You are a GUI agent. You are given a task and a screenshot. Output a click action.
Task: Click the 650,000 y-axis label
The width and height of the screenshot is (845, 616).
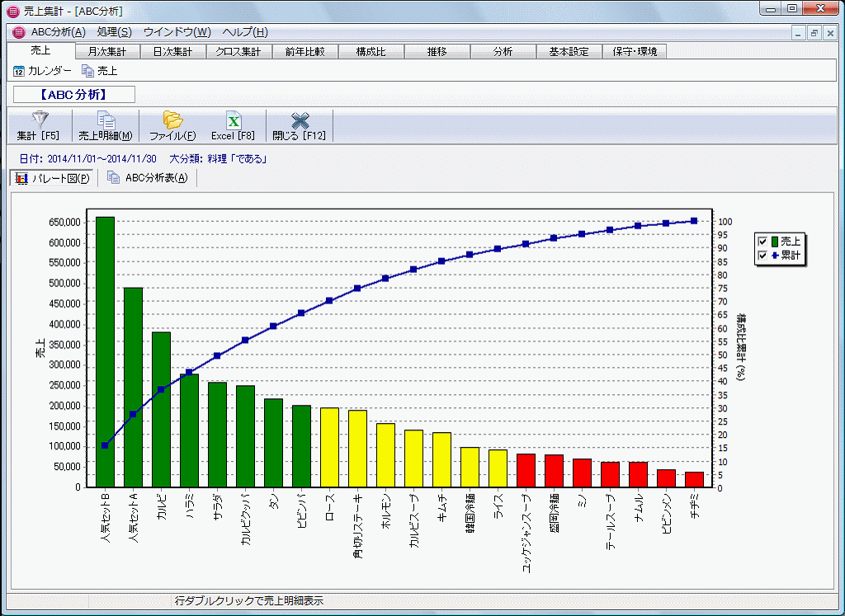pyautogui.click(x=64, y=223)
